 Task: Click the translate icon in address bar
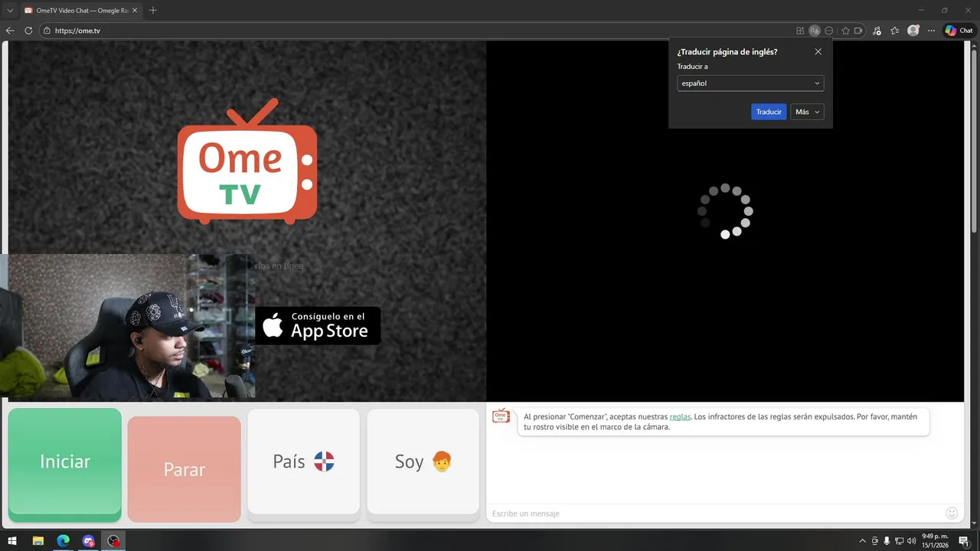pos(815,31)
